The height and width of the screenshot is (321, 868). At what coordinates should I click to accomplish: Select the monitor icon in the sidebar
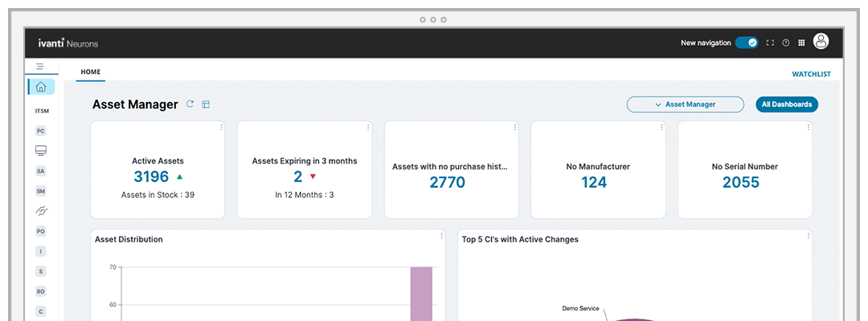point(40,150)
